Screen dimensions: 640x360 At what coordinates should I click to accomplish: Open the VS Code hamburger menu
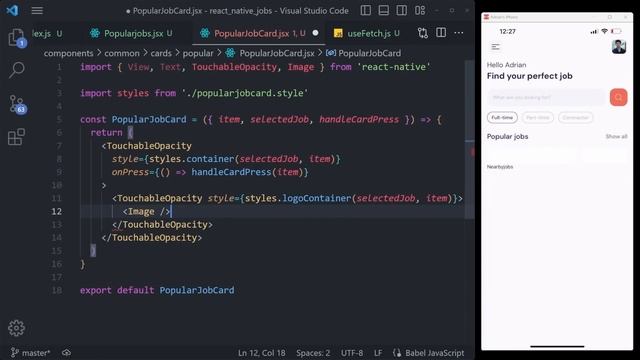point(37,11)
